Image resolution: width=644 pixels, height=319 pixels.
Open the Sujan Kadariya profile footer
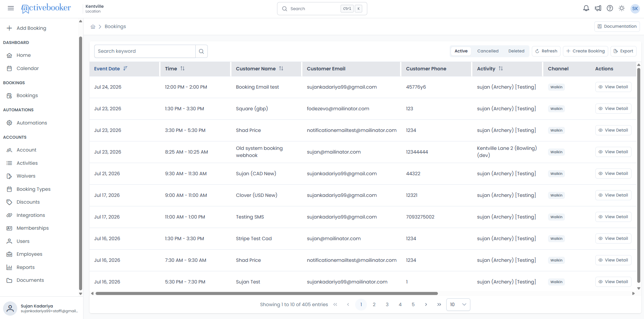pos(41,308)
